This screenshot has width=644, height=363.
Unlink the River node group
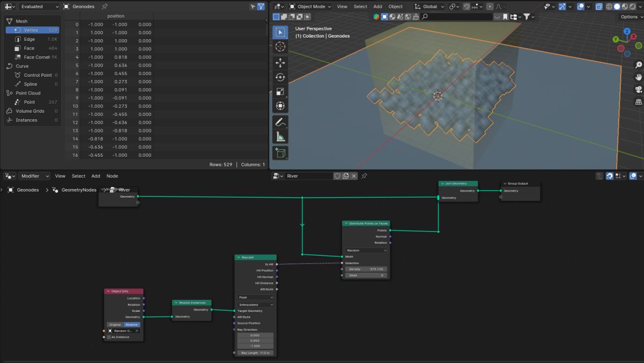tap(354, 176)
